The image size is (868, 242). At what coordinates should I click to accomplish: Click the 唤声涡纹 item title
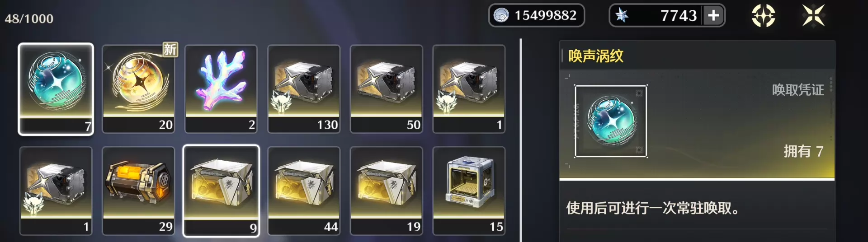596,56
